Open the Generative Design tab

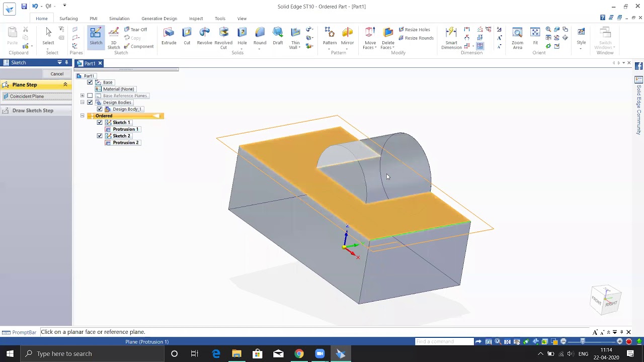tap(159, 19)
